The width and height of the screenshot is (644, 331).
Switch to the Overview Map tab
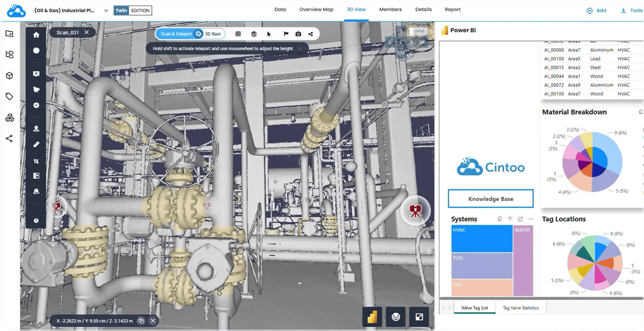pos(316,10)
